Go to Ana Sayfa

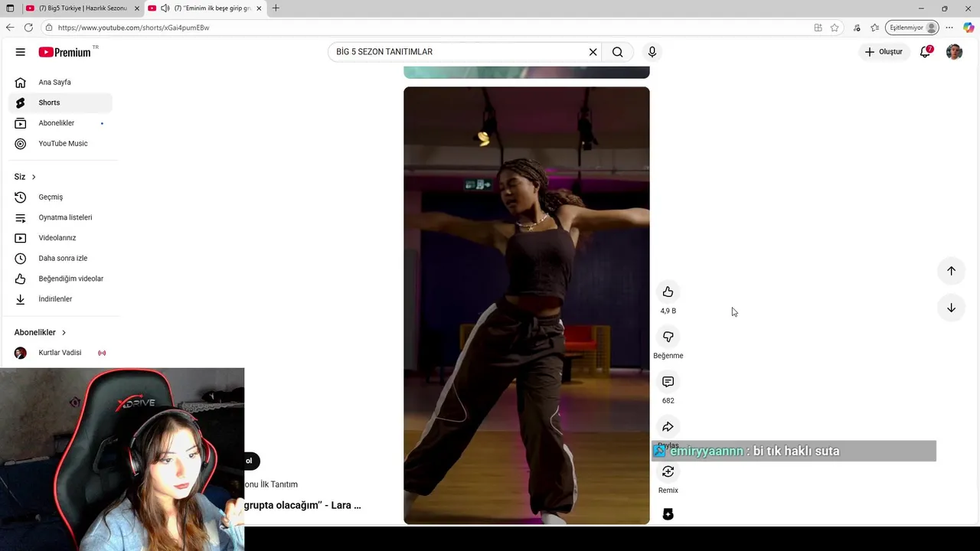tap(60, 82)
